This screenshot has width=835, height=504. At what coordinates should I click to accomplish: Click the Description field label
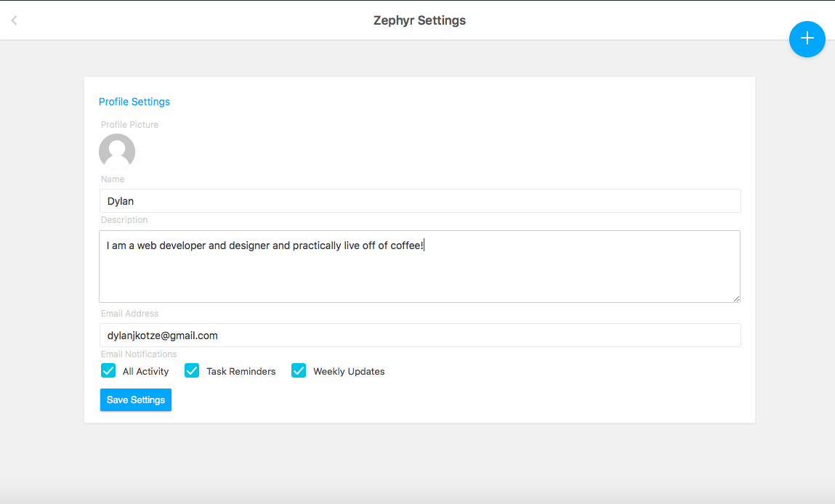click(124, 220)
